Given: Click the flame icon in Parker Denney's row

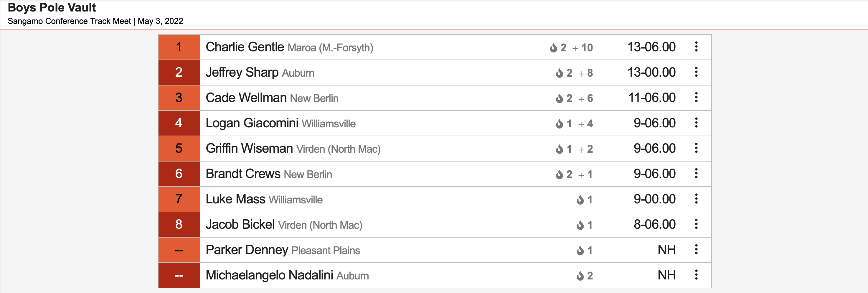Looking at the screenshot, I should tap(580, 251).
